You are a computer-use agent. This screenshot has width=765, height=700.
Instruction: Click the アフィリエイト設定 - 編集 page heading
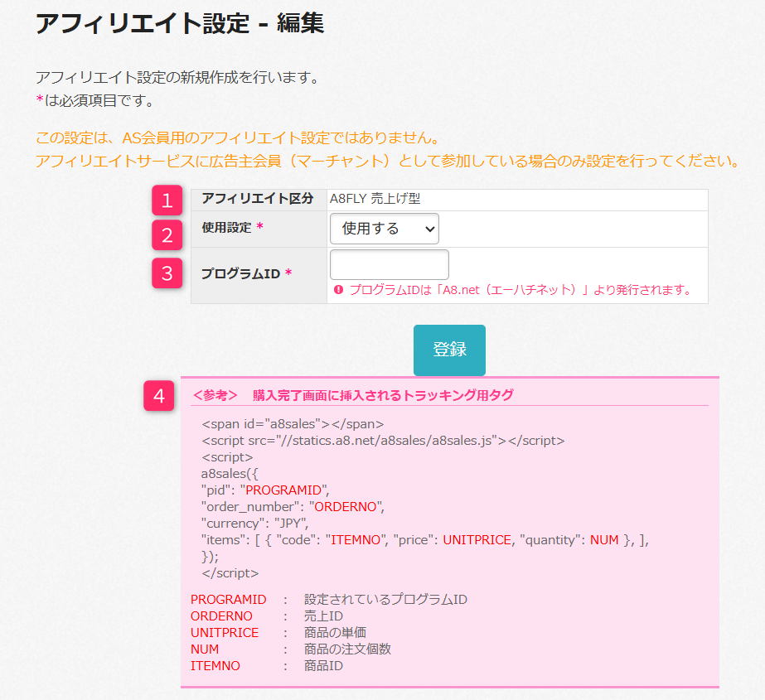[x=179, y=22]
